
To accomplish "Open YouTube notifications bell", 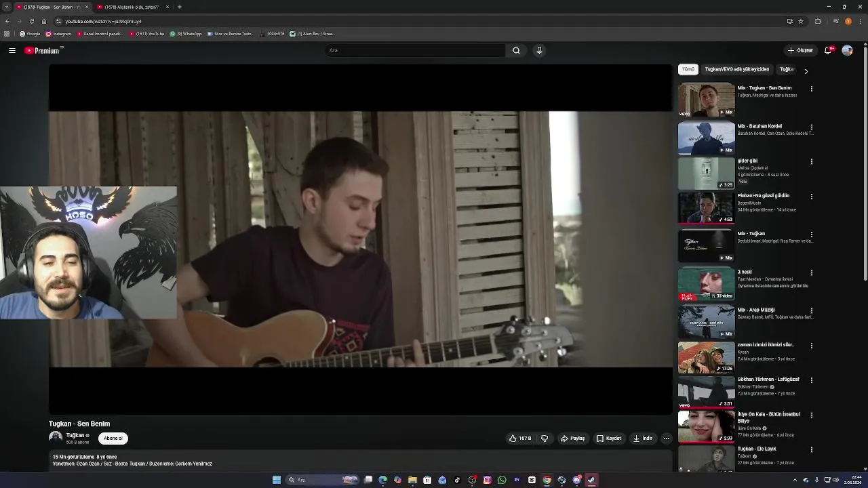I will 828,50.
